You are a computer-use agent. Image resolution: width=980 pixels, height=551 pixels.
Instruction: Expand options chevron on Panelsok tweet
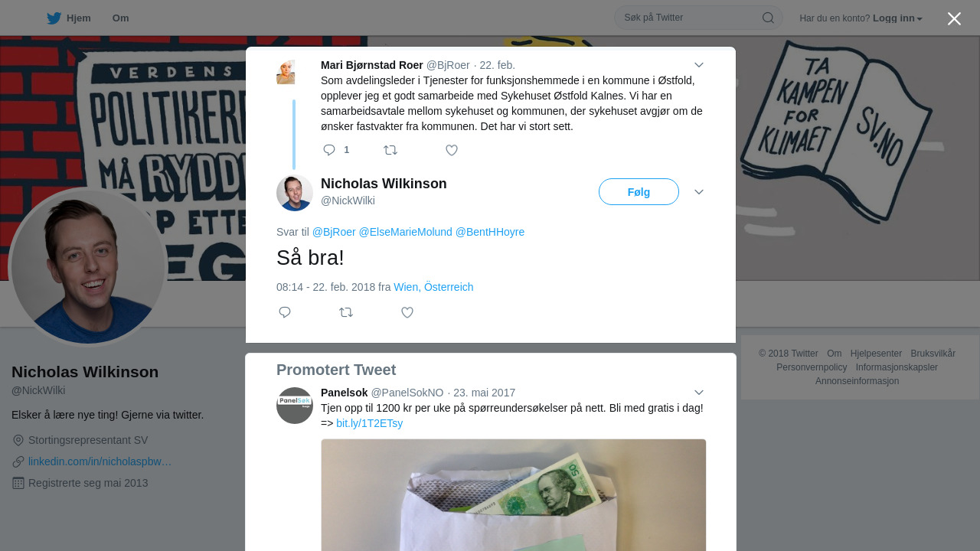click(x=699, y=393)
